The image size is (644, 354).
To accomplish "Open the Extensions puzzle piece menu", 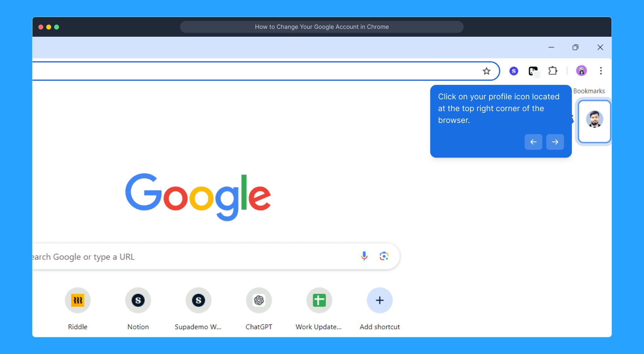I will [x=553, y=71].
